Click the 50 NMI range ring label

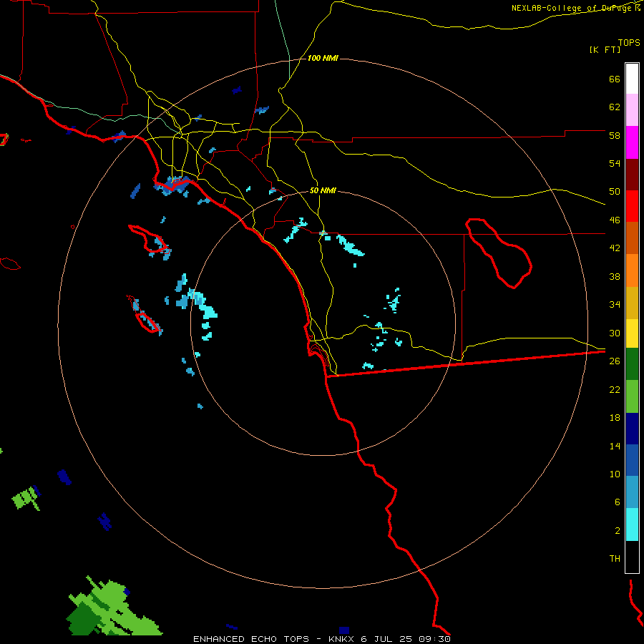coord(323,190)
